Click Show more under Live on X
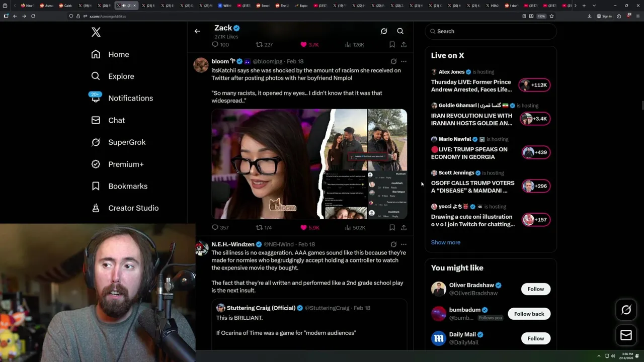The height and width of the screenshot is (362, 644). tap(446, 242)
